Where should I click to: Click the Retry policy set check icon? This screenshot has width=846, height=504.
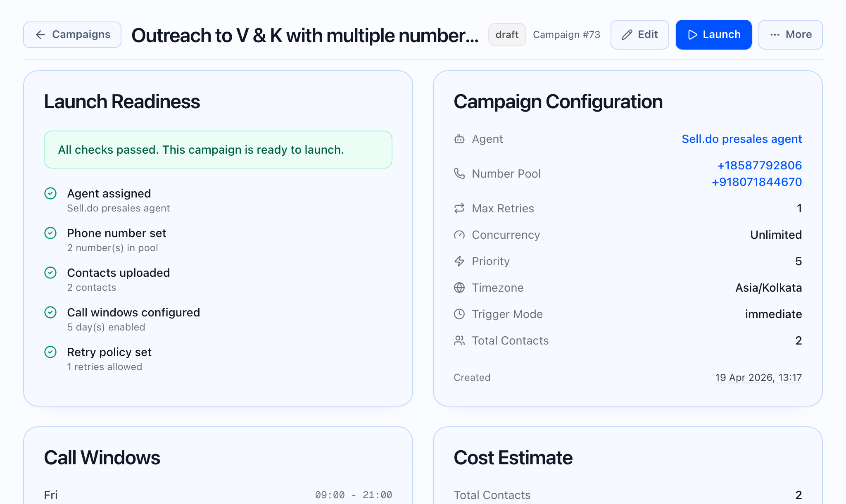(x=50, y=352)
